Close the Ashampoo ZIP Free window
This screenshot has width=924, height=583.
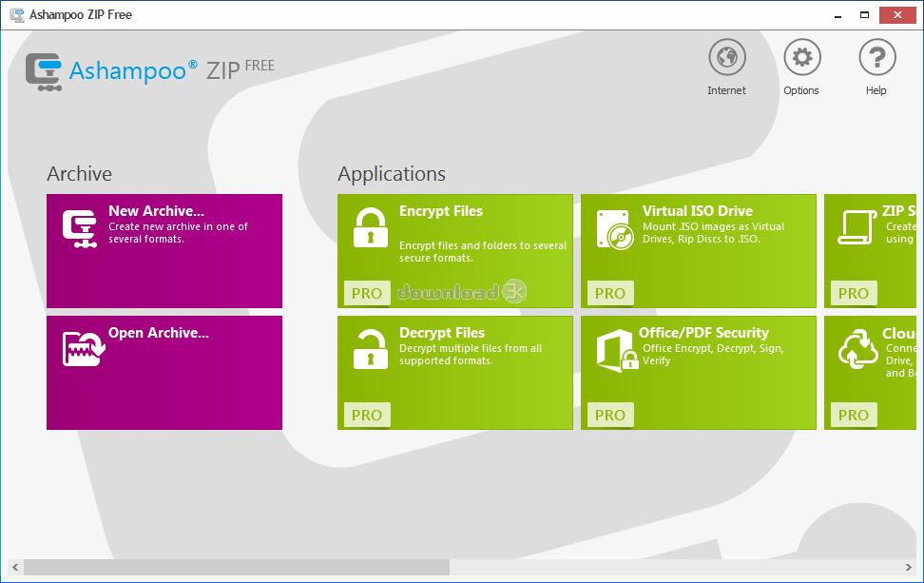tap(897, 15)
